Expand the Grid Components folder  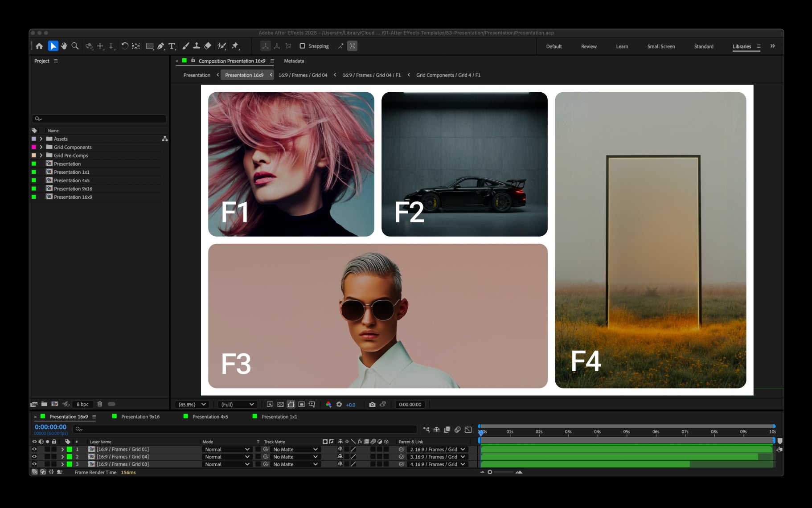(x=41, y=147)
